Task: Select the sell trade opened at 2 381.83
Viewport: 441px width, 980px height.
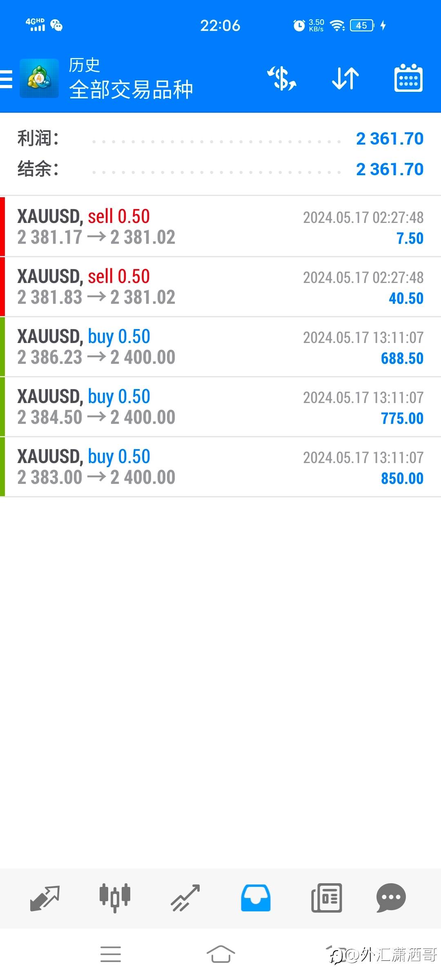Action: pyautogui.click(x=220, y=287)
